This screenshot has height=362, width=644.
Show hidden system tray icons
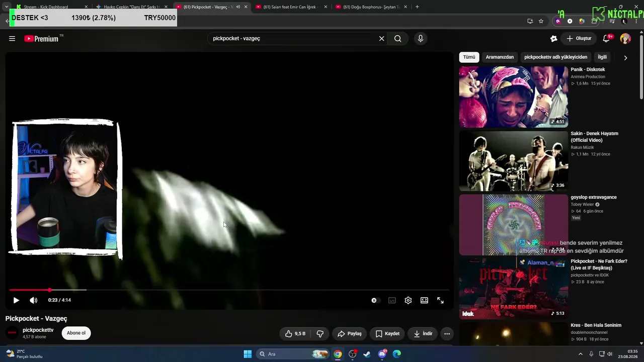[x=580, y=354]
